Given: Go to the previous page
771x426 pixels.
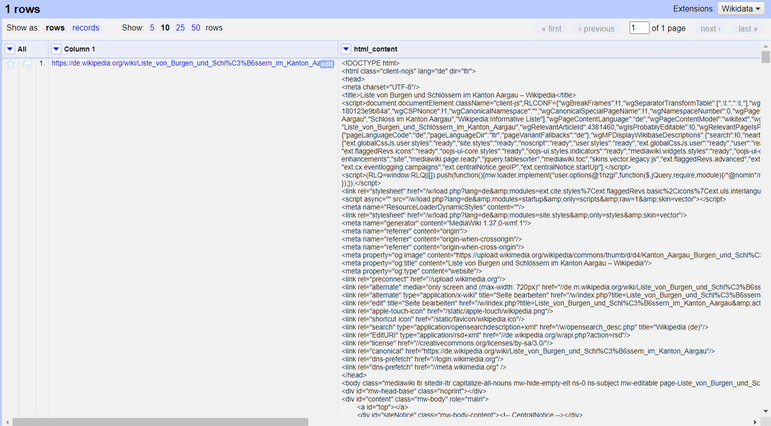Looking at the screenshot, I should pos(597,29).
